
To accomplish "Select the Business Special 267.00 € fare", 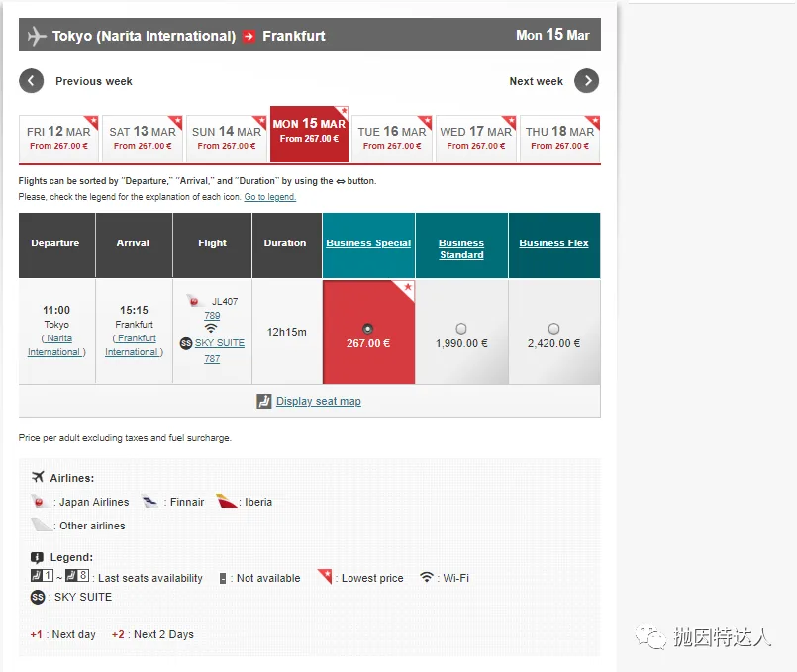I will pyautogui.click(x=368, y=328).
